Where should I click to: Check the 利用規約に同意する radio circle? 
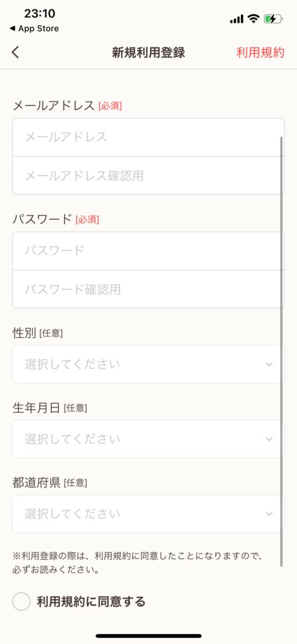[21, 602]
